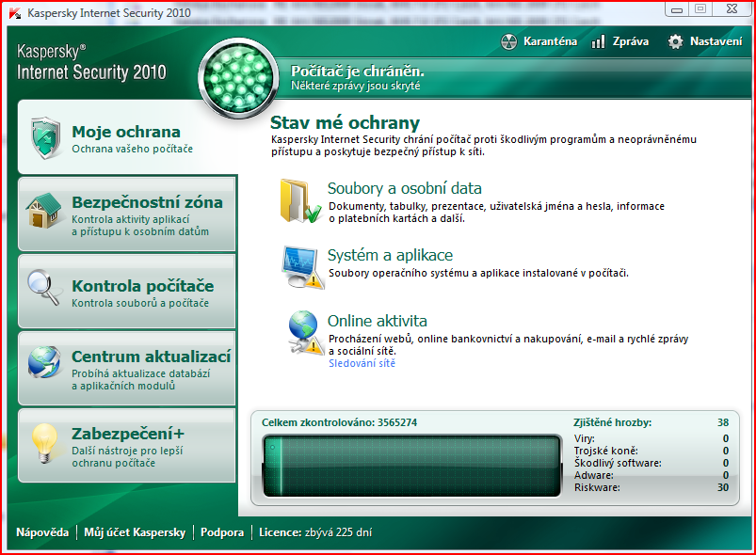This screenshot has height=555, width=756.
Task: Open the Bezpečnostní zóna section
Action: [x=127, y=214]
